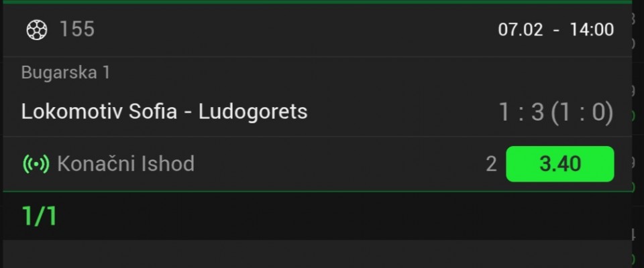The image size is (644, 268).
Task: Click the halftime score (1 : 0)
Action: (x=582, y=112)
